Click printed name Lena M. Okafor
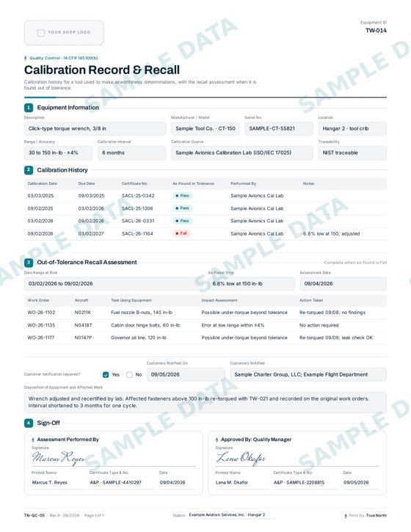This screenshot has width=411, height=532. (x=232, y=482)
